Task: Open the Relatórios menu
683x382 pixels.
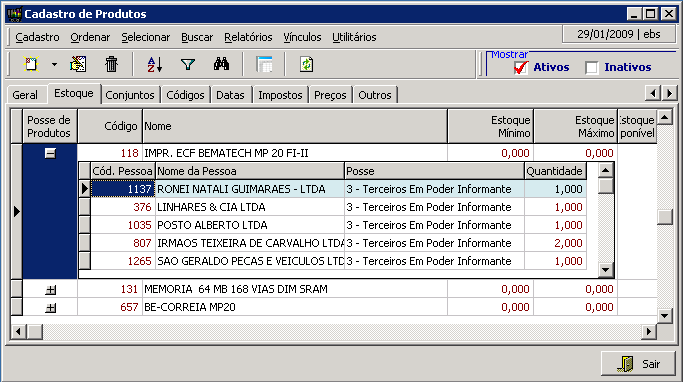Action: [x=248, y=37]
